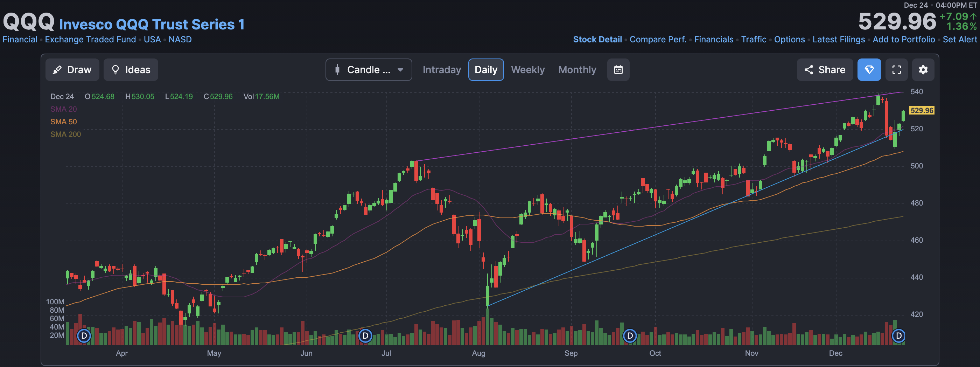Click the H 530.05 high value

coord(140,97)
